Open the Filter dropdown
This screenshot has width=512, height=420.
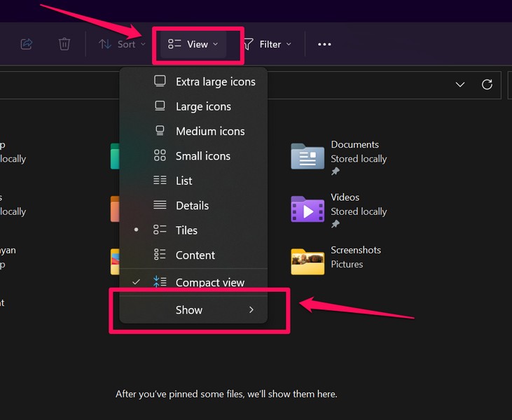(268, 44)
